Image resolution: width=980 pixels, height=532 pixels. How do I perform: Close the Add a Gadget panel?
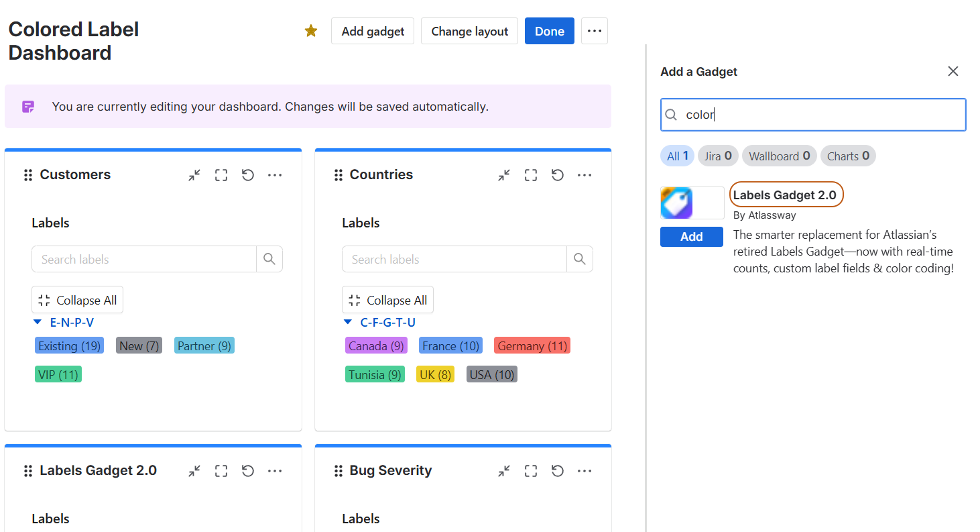(x=953, y=71)
